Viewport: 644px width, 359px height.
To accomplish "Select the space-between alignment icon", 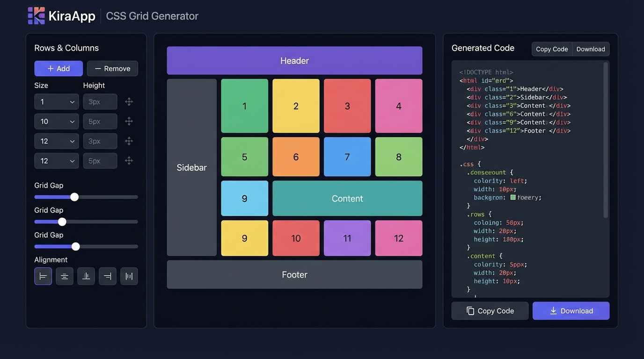I will coord(129,276).
